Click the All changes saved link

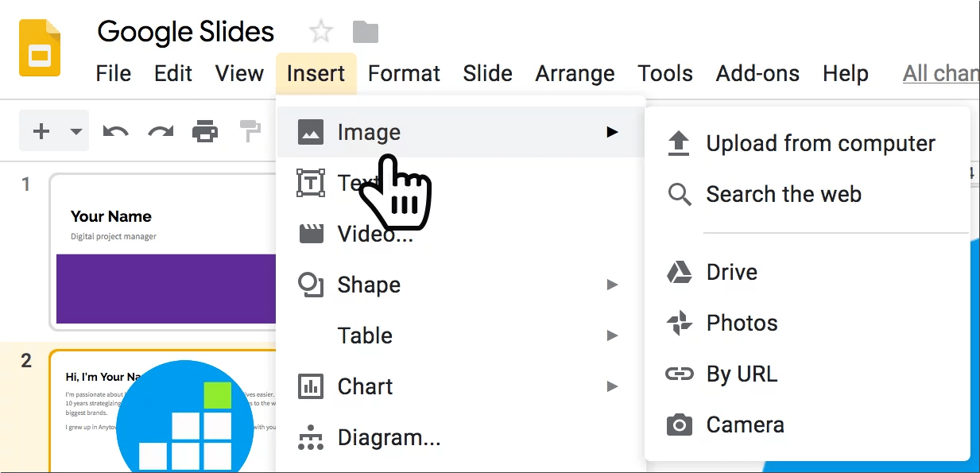[941, 74]
